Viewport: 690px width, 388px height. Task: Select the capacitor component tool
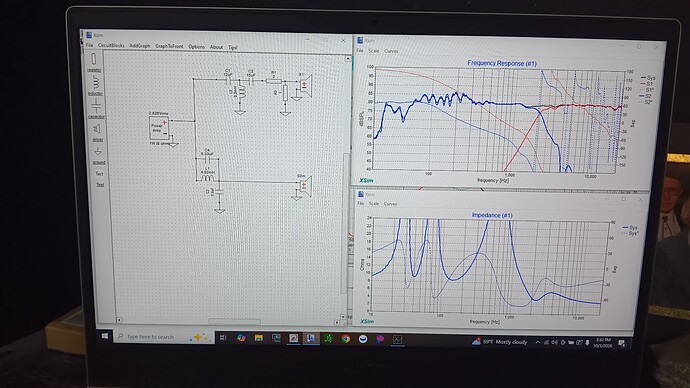point(96,108)
